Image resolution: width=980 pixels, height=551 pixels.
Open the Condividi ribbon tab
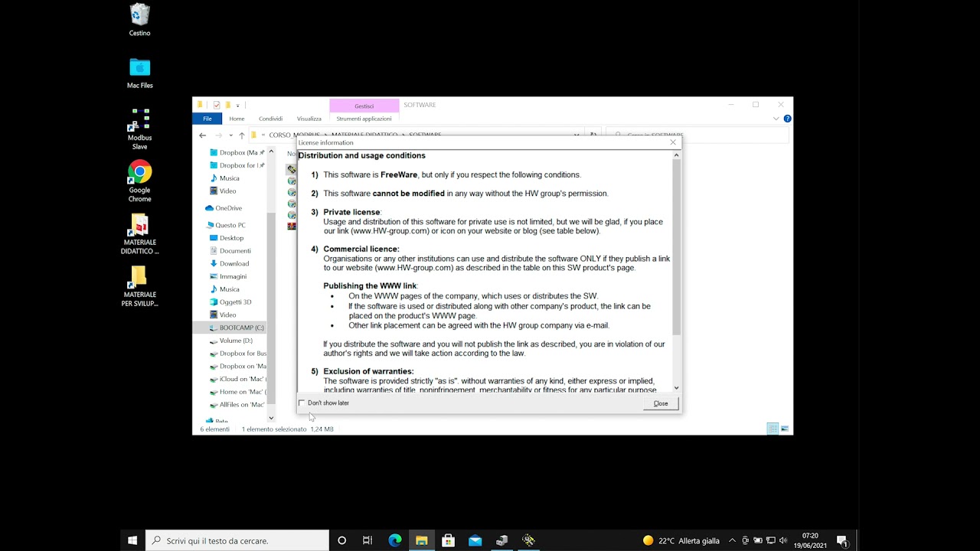point(270,119)
